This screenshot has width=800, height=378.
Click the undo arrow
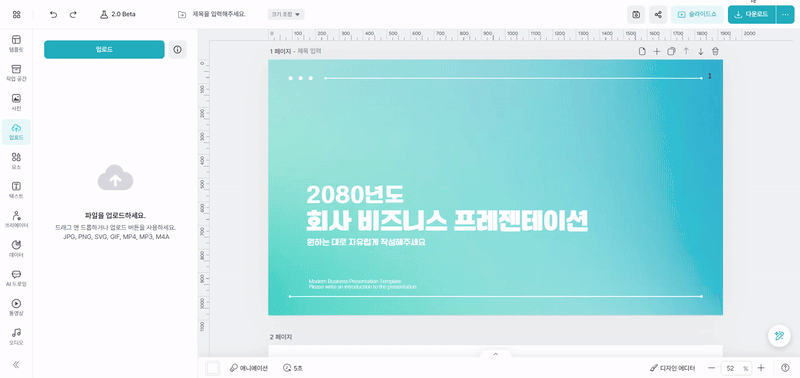tap(54, 14)
